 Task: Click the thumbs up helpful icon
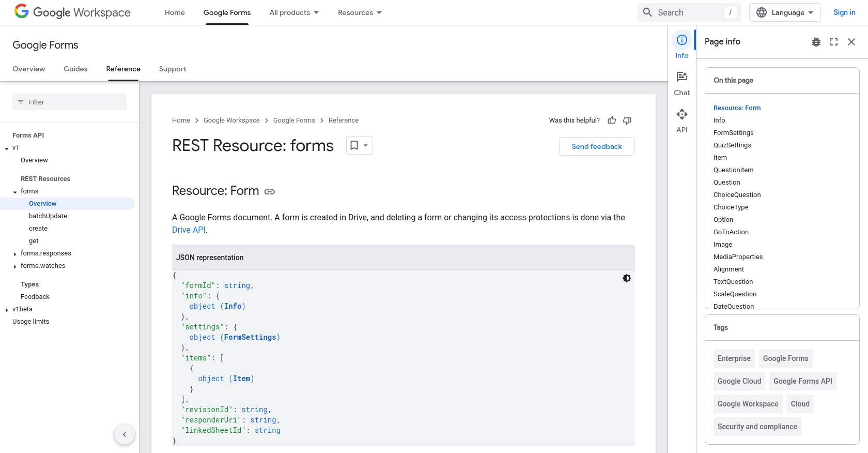click(612, 120)
